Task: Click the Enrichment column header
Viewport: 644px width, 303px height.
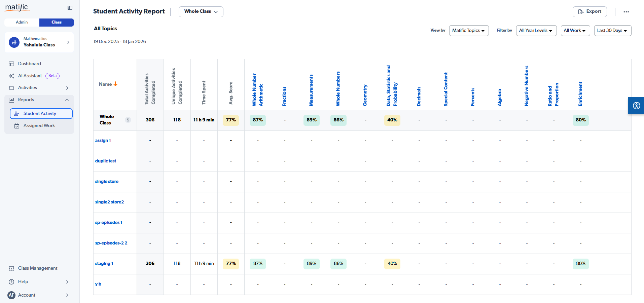Action: pyautogui.click(x=580, y=94)
